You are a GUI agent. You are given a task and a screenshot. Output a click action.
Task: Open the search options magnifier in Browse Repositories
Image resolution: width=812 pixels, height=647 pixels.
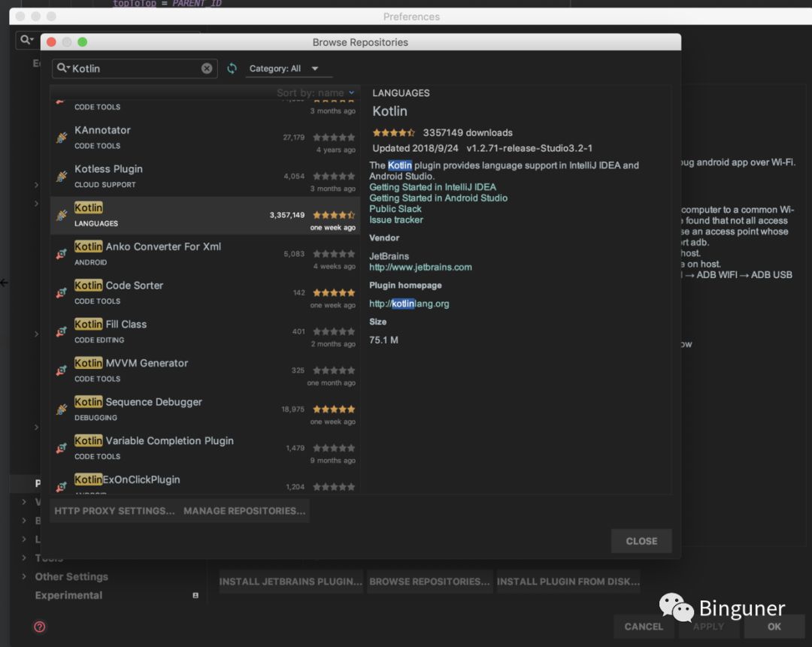(x=63, y=68)
